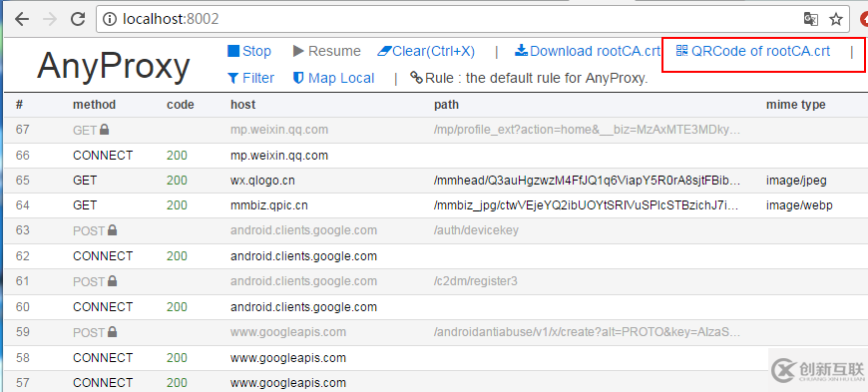Image resolution: width=868 pixels, height=392 pixels.
Task: Open the /mmhead/ path in row 65
Action: pyautogui.click(x=588, y=181)
